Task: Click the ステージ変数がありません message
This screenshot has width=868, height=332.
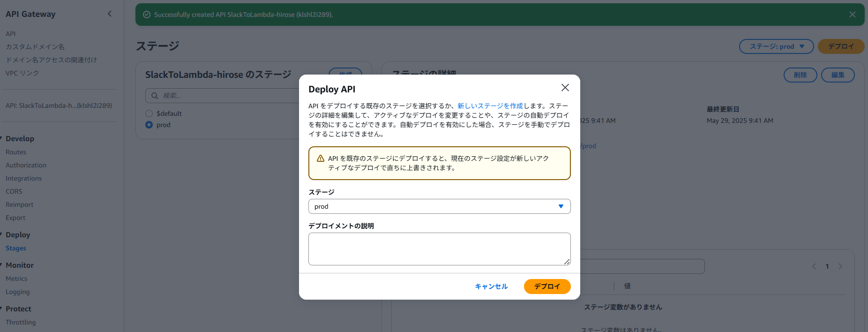Action: pos(623,307)
